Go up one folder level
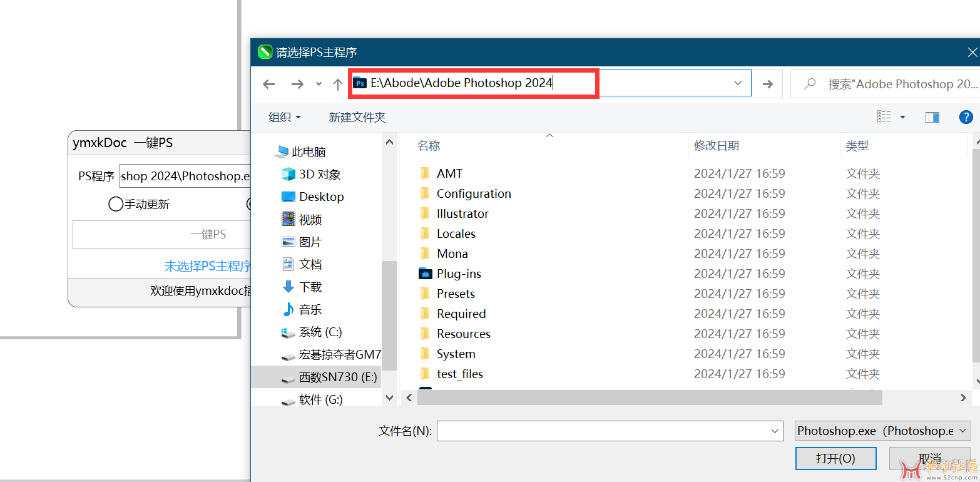The height and width of the screenshot is (482, 980). tap(338, 85)
